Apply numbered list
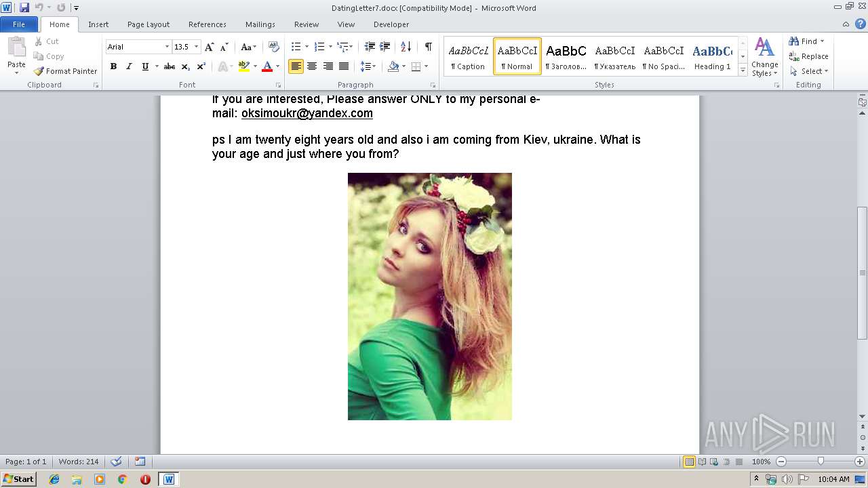Image resolution: width=868 pixels, height=488 pixels. (x=319, y=47)
